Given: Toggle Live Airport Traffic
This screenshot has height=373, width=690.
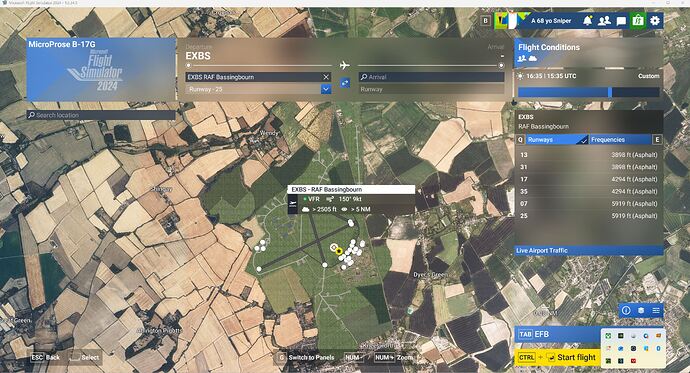Looking at the screenshot, I should tap(589, 250).
